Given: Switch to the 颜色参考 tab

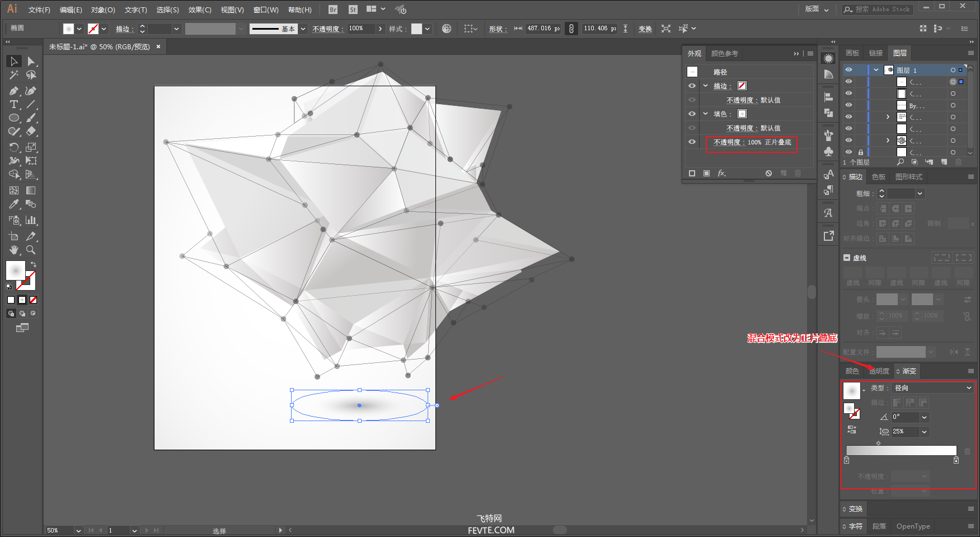Looking at the screenshot, I should point(725,54).
